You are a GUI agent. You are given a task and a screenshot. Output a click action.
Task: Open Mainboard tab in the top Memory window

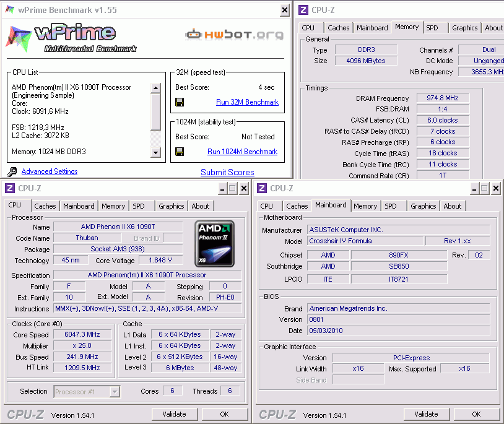(x=372, y=28)
